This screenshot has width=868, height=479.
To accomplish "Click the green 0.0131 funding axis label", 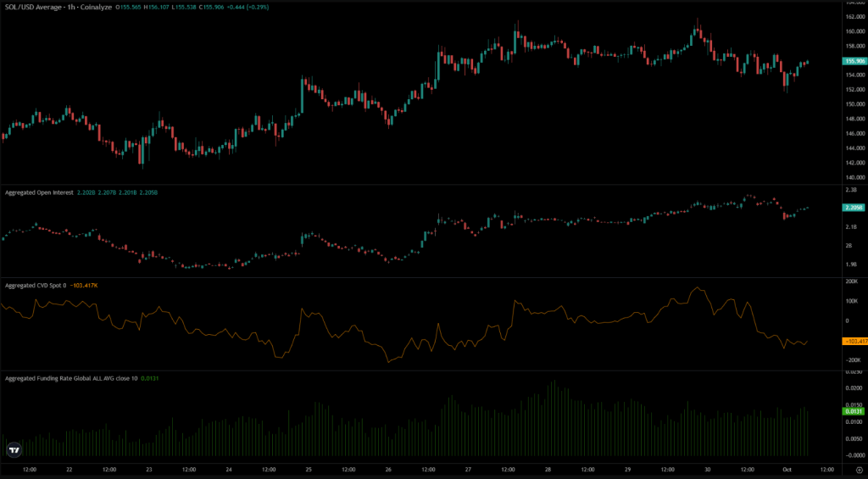I will coord(853,411).
